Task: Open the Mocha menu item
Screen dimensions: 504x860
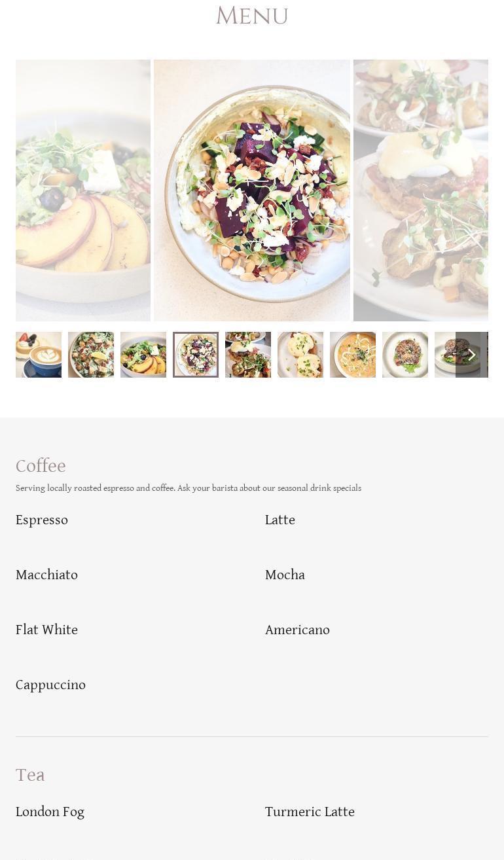Action: [x=285, y=575]
